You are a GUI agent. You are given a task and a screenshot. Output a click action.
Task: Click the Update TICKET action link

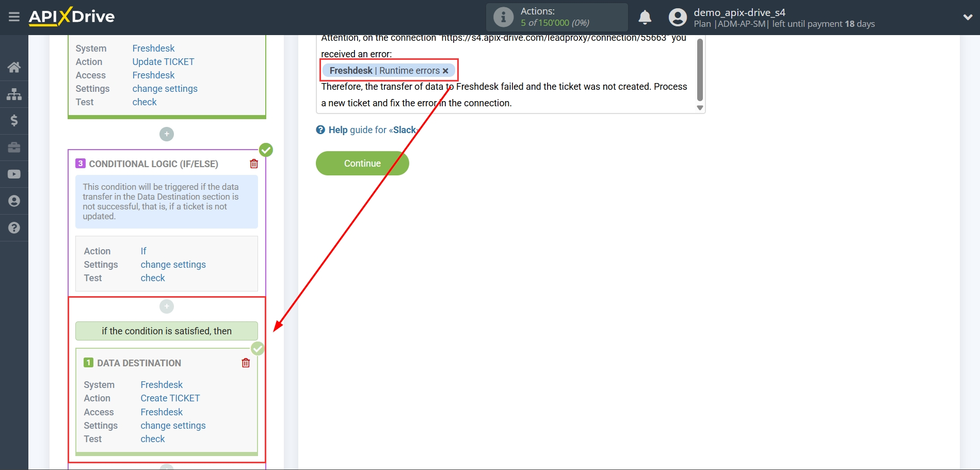163,61
